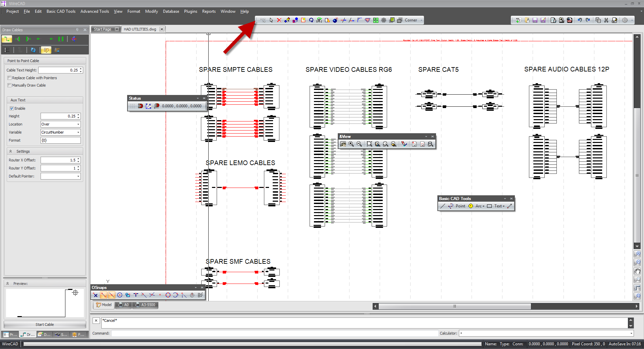Click the explode bomb icon
Image resolution: width=644 pixels, height=349 pixels.
(x=335, y=20)
